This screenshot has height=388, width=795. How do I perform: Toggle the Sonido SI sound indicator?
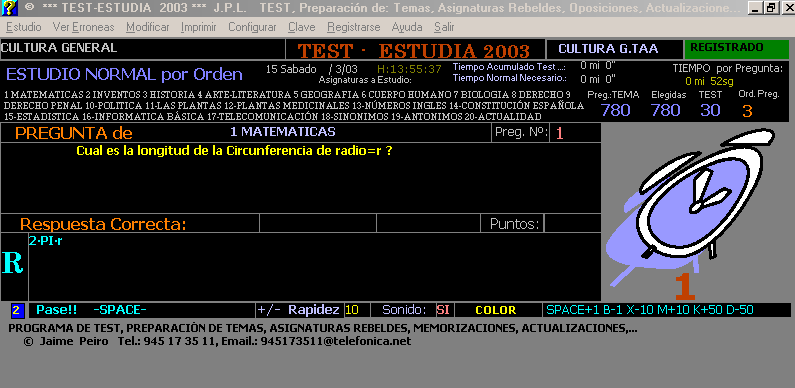click(443, 310)
